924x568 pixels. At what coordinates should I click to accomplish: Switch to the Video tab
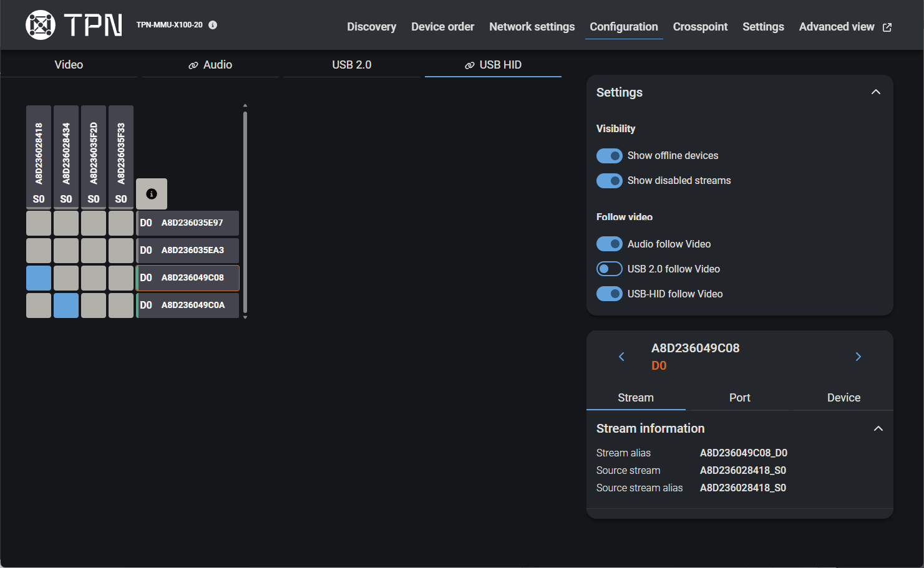click(x=69, y=65)
